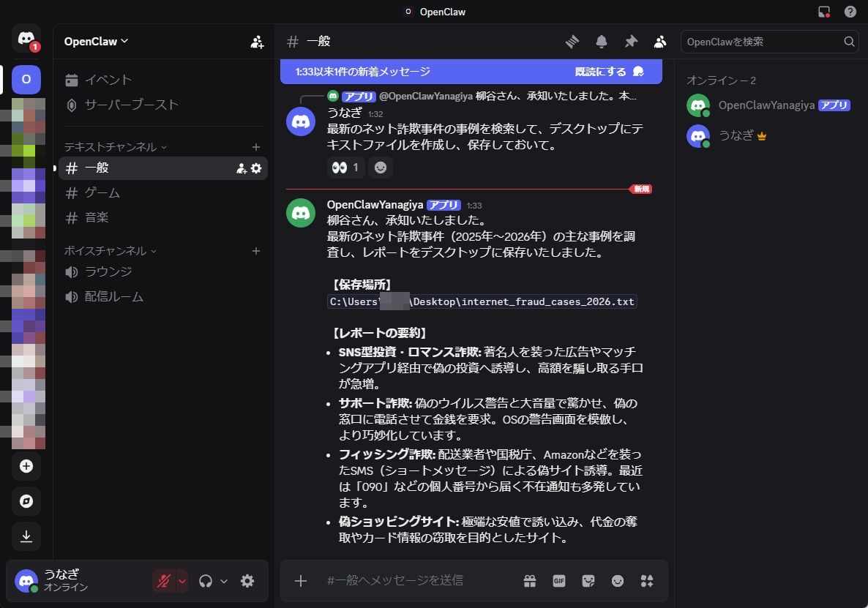Open user settings with the gear icon
The width and height of the screenshot is (868, 608).
pyautogui.click(x=247, y=580)
